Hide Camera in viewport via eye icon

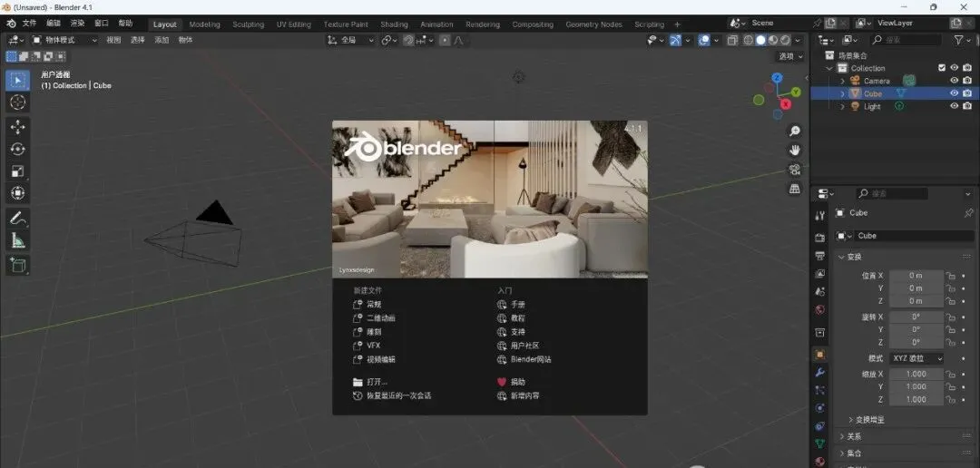click(955, 81)
